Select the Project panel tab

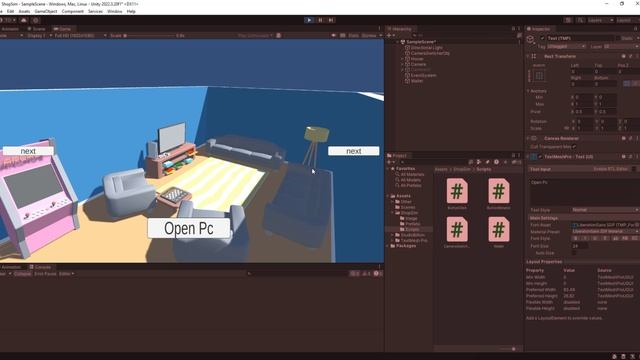click(x=397, y=156)
